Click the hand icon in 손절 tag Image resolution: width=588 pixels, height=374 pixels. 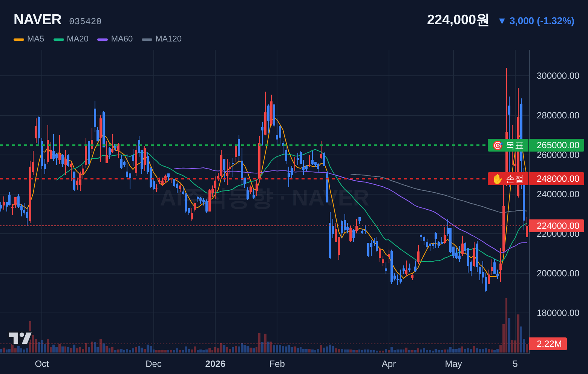pos(498,179)
